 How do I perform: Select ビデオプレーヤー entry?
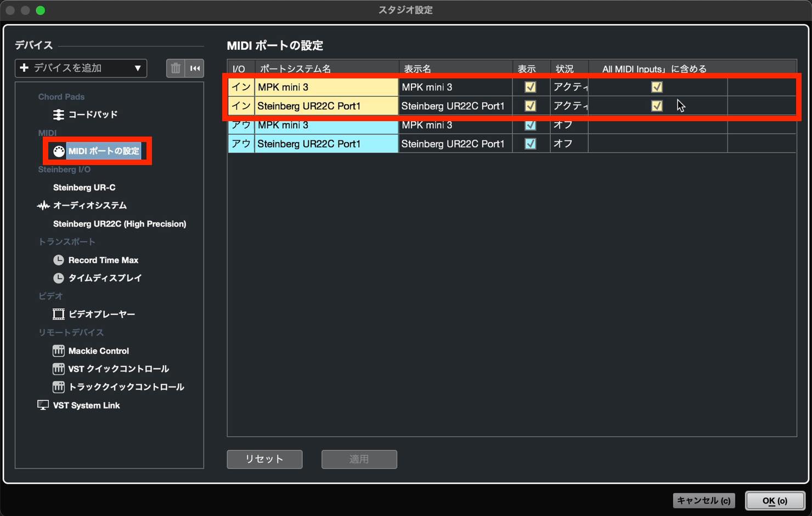click(x=101, y=314)
